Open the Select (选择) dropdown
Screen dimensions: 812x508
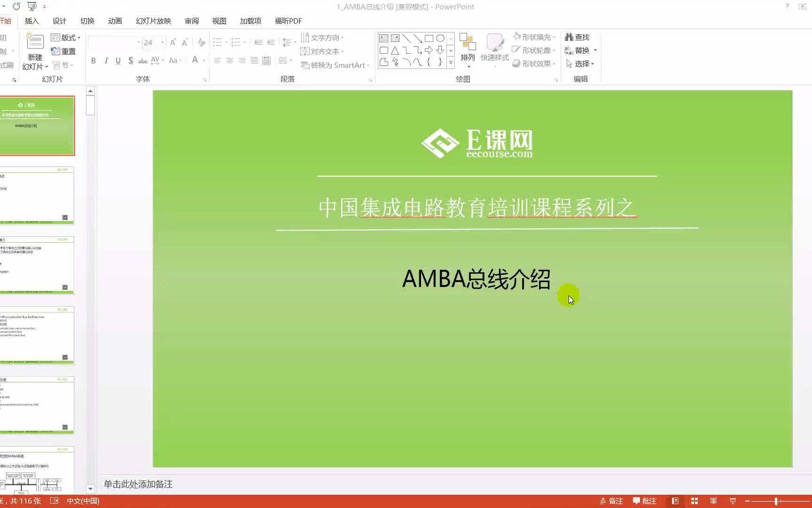point(580,63)
